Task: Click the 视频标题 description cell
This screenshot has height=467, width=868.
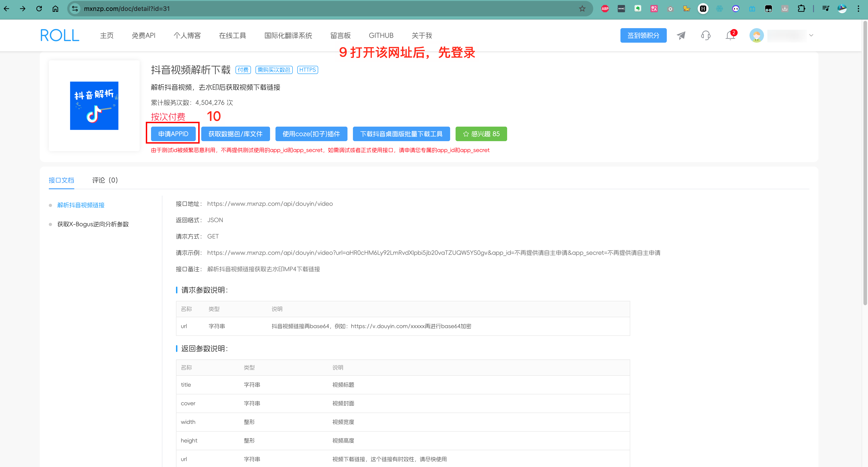Action: [x=343, y=385]
